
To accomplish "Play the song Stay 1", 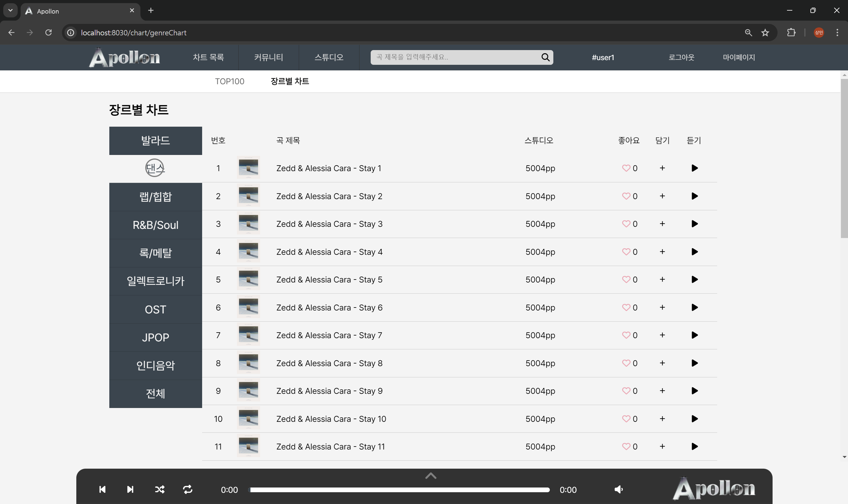I will tap(694, 168).
